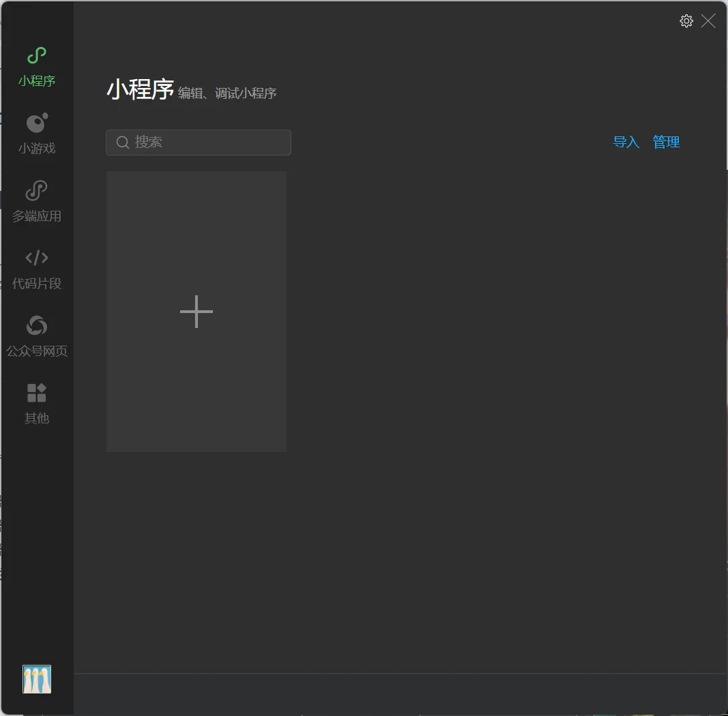Open the 小游戏 section
The image size is (728, 716).
coord(37,134)
